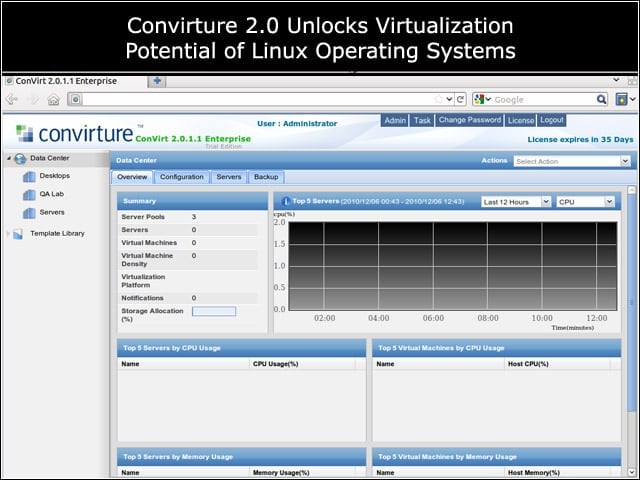Screen dimensions: 640x480
Task: Click the browser forward arrow icon
Action: pyautogui.click(x=34, y=99)
